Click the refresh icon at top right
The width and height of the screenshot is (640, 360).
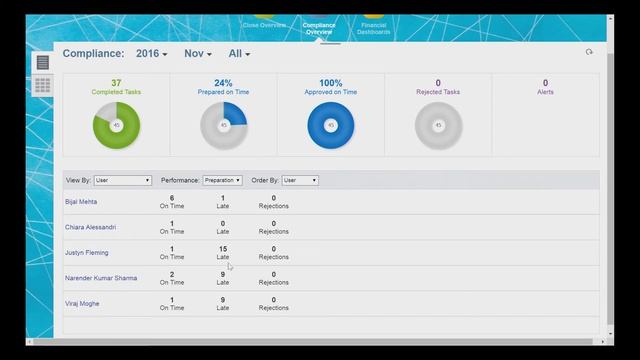(x=589, y=52)
